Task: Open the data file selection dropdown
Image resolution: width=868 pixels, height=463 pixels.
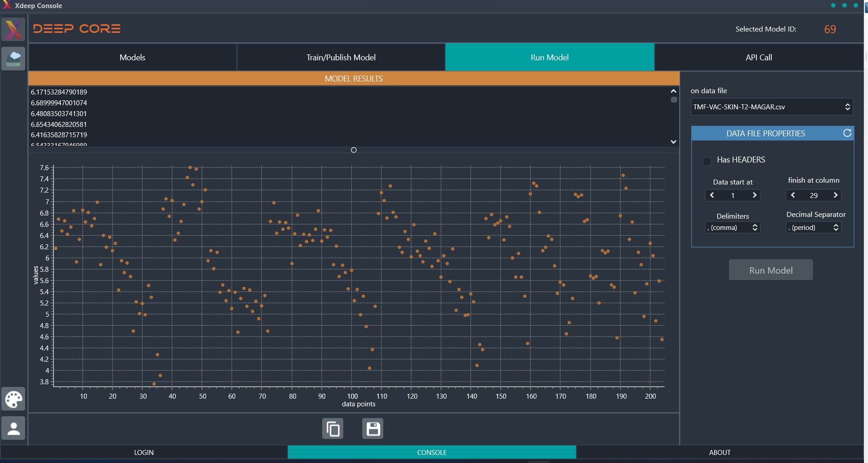Action: [x=772, y=107]
